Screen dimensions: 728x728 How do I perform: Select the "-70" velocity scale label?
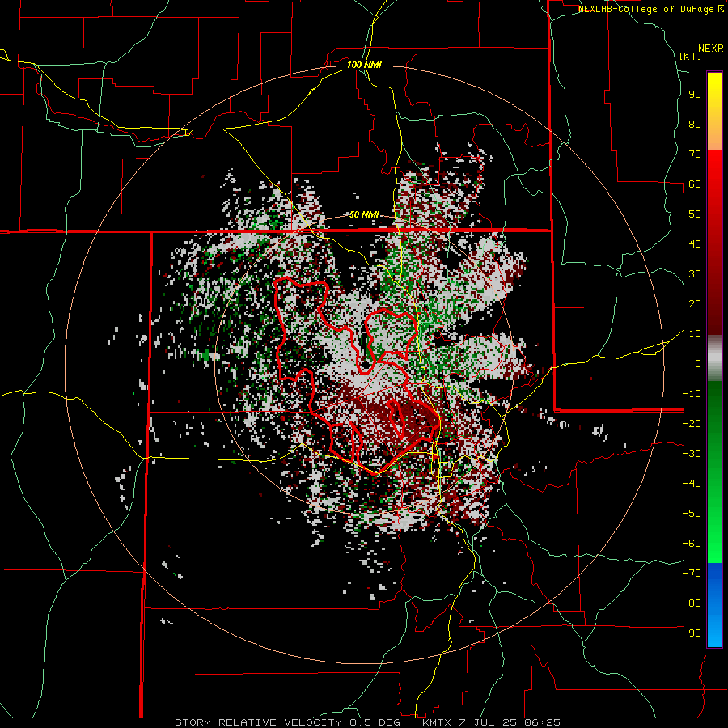(x=692, y=574)
